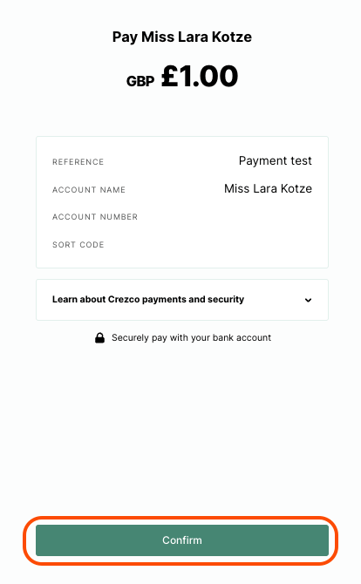The height and width of the screenshot is (584, 361).
Task: Click the padlock security icon
Action: [99, 338]
